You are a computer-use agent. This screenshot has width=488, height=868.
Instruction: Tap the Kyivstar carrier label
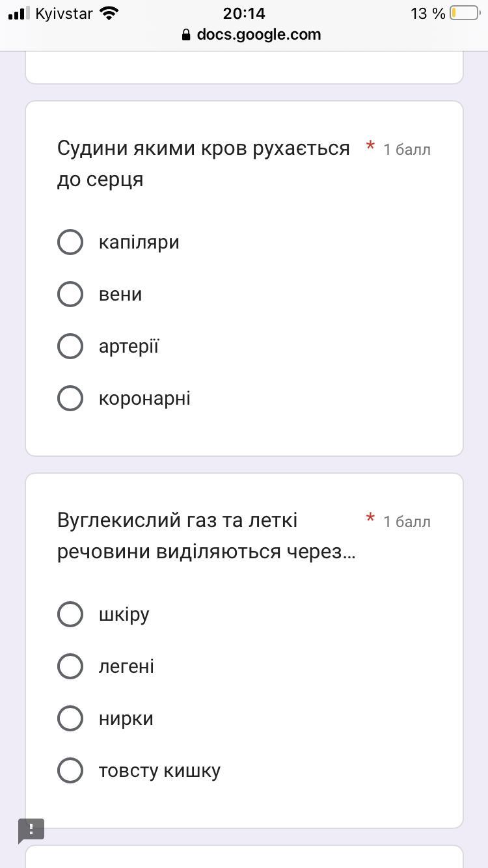pos(64,13)
